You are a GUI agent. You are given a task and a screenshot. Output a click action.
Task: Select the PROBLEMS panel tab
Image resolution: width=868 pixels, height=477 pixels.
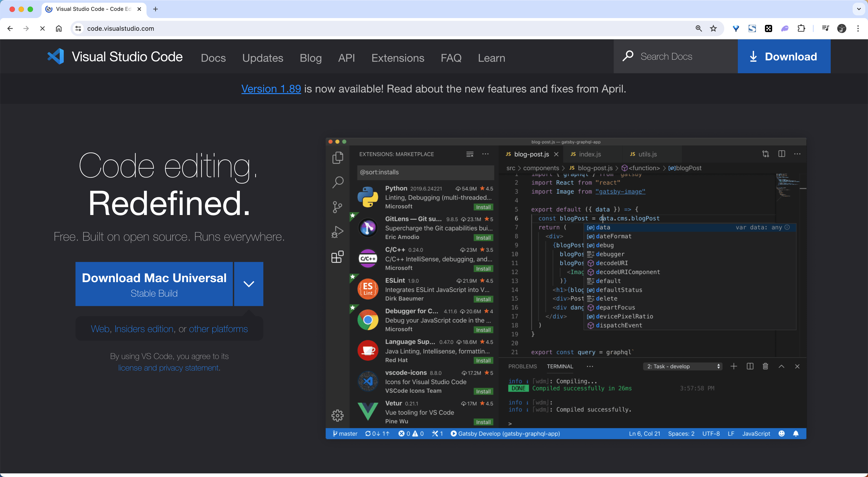[522, 366]
